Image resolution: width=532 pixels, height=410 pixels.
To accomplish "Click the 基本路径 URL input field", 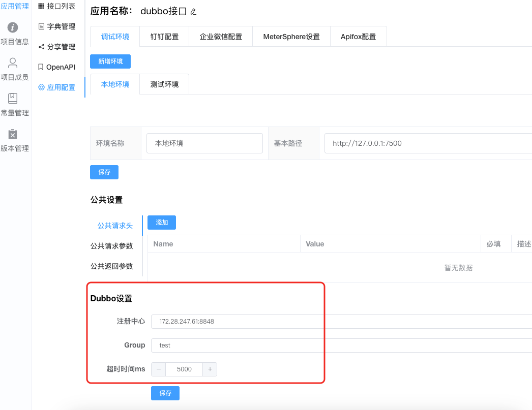I will coord(427,143).
